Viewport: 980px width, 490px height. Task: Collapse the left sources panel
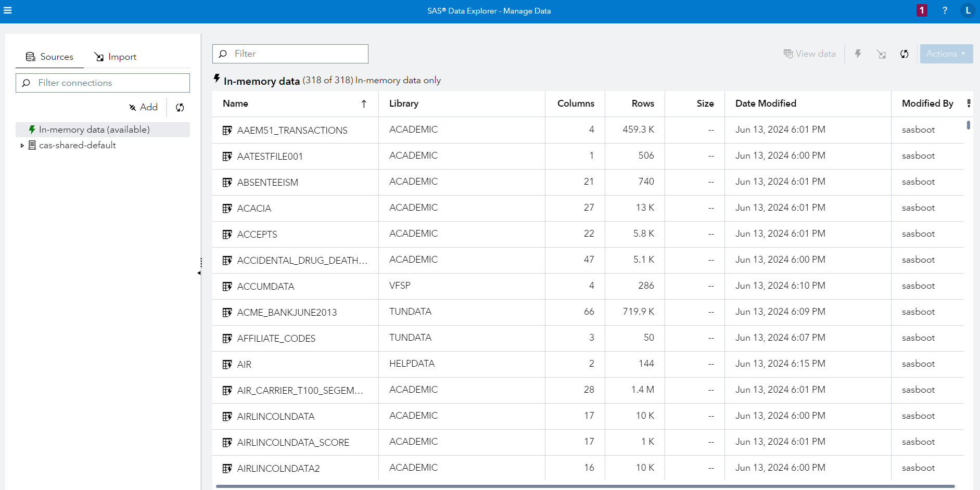tap(199, 273)
